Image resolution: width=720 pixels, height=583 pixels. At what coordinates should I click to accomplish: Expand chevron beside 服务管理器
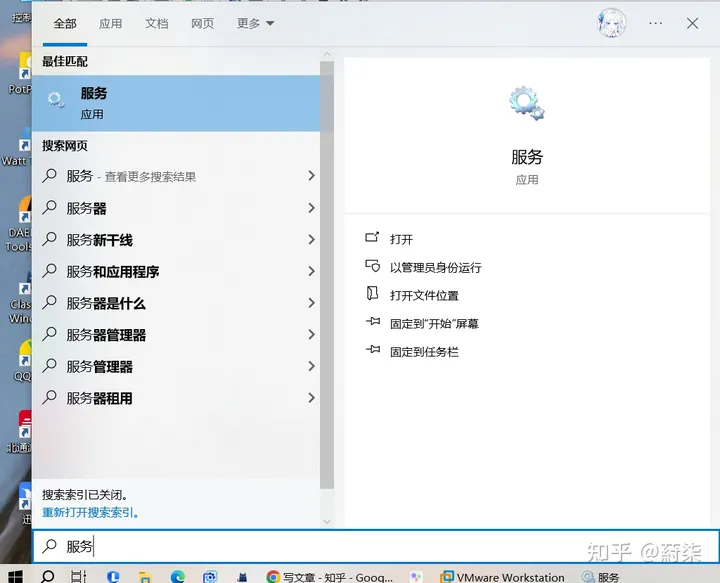[x=311, y=366]
